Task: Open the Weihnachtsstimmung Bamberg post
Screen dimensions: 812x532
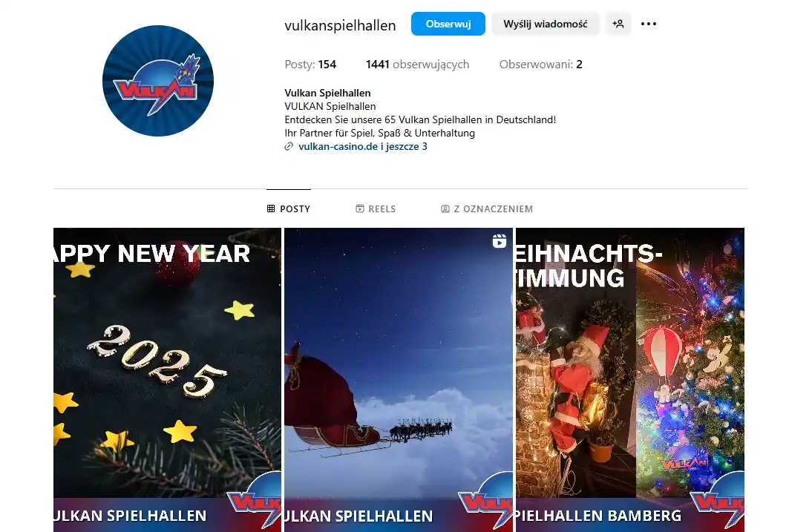Action: [629, 380]
